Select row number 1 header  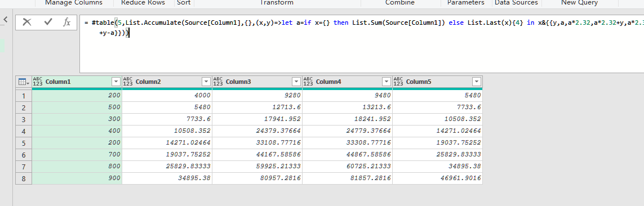coord(24,96)
